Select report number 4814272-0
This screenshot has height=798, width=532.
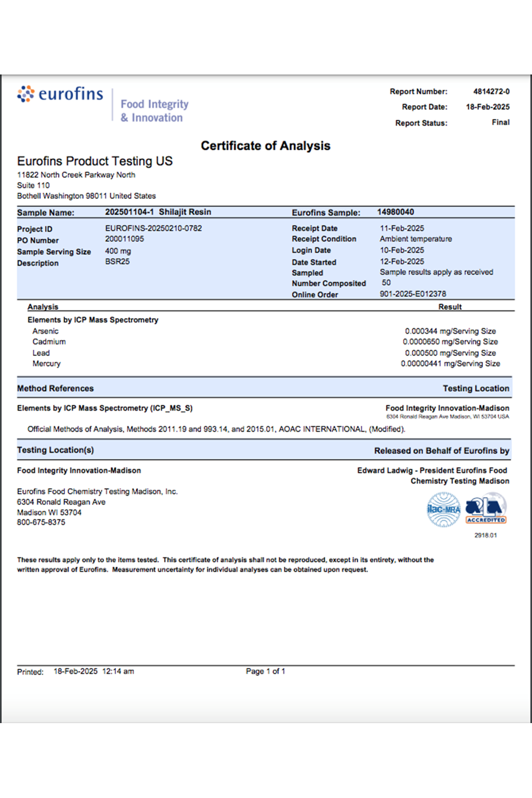[x=491, y=92]
